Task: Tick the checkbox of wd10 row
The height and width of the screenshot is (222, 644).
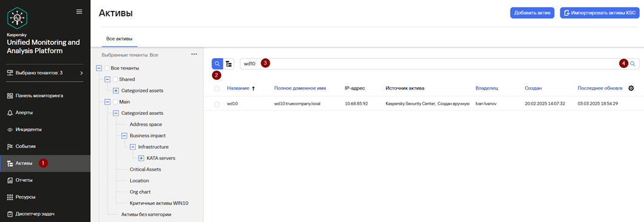Action: pos(217,104)
